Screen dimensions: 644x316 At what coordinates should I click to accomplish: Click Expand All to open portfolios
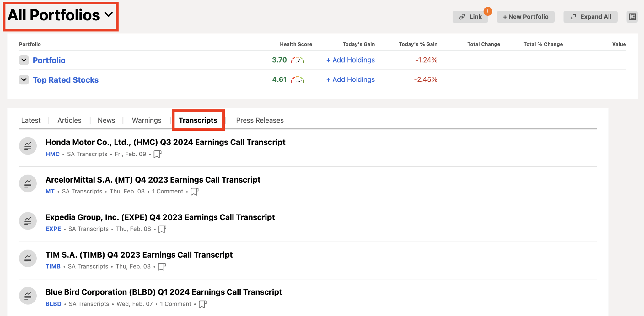(590, 17)
